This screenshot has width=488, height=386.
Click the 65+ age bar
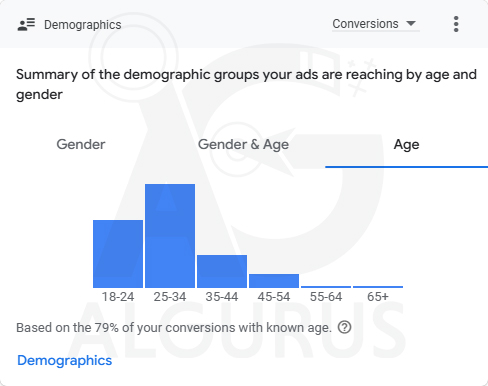(378, 287)
